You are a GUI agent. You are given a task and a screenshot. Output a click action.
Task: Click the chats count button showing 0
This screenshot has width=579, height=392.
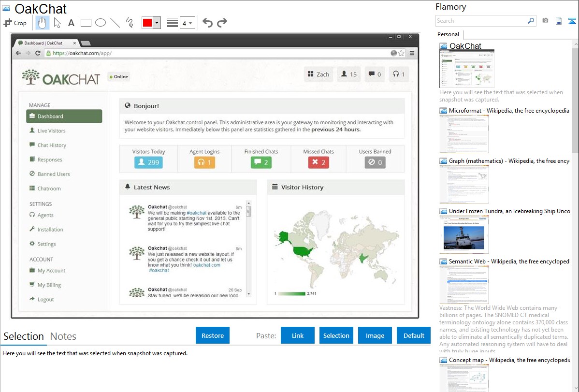click(375, 74)
